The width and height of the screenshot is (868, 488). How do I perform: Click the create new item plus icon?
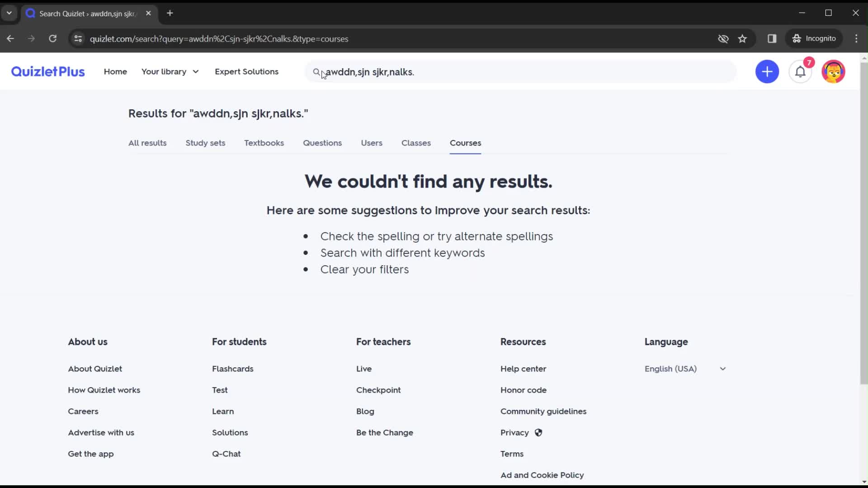click(768, 71)
